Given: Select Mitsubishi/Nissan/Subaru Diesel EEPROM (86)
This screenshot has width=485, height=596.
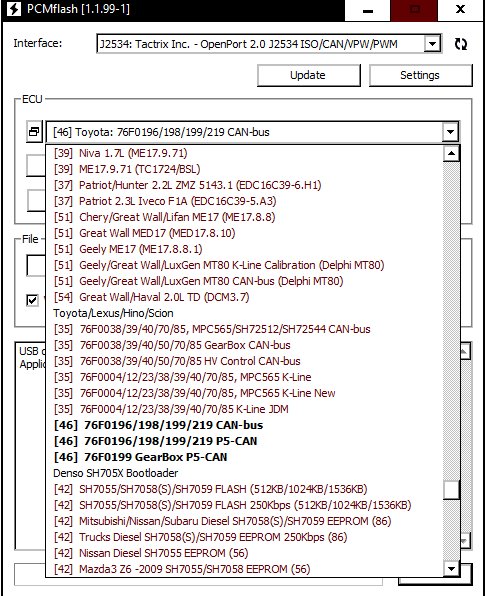Looking at the screenshot, I should tap(244, 521).
